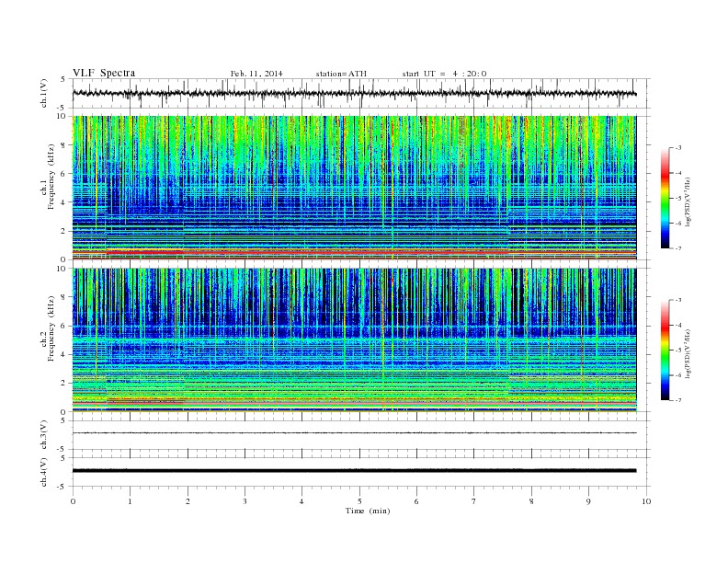Click the ch.2 spectrogram color scale bar

665,350
